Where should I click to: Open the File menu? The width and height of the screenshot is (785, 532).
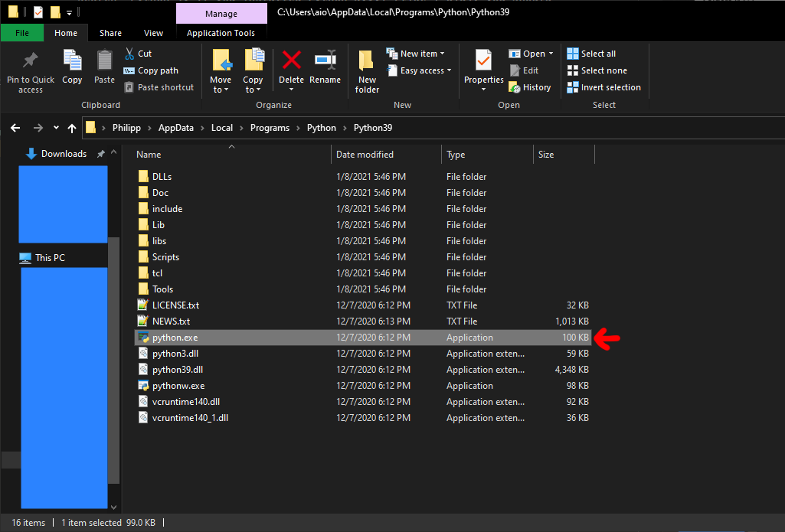pyautogui.click(x=22, y=33)
